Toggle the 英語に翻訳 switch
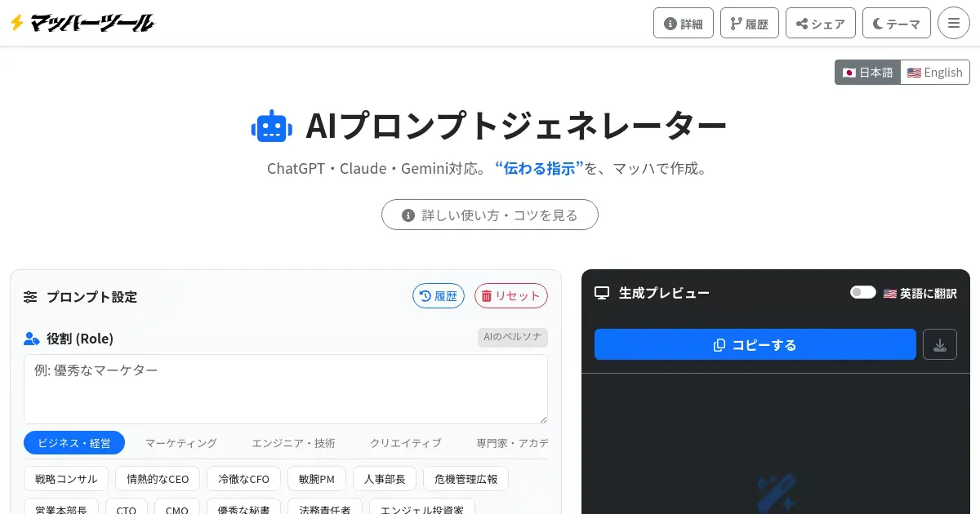 (x=862, y=293)
